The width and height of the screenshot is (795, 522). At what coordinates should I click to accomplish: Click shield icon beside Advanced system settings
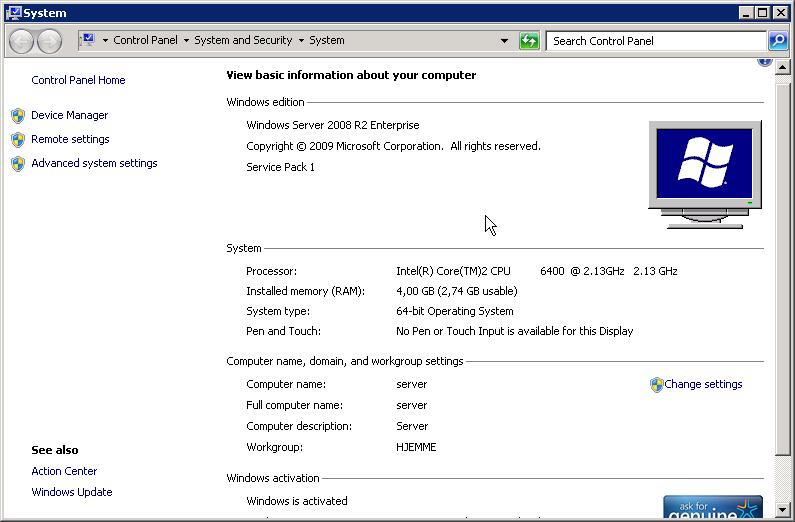pos(18,163)
